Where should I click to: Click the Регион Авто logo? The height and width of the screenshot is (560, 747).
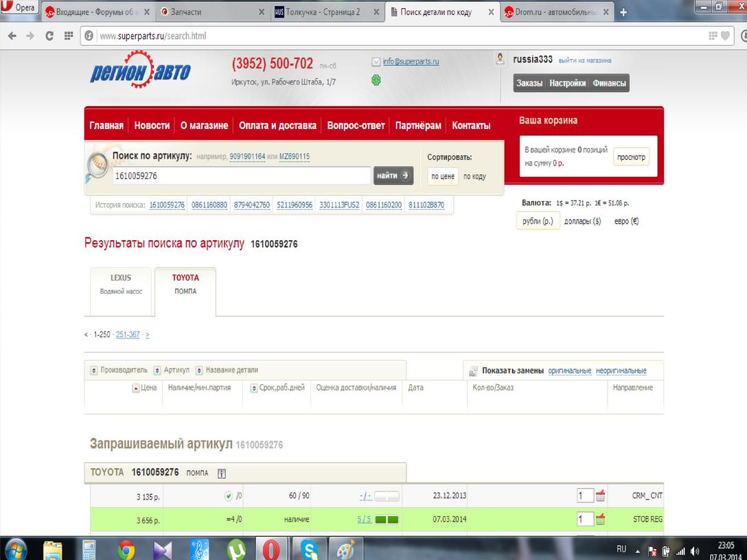(x=141, y=71)
